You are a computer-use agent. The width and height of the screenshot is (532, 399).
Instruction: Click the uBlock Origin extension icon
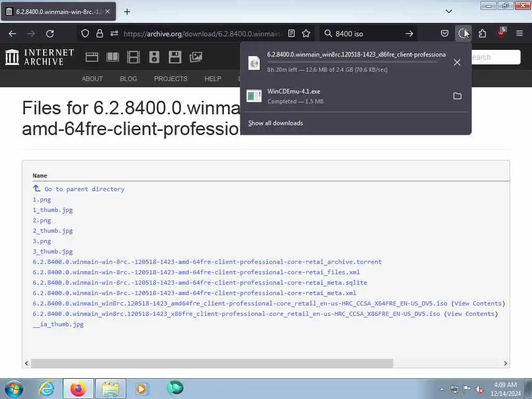click(501, 33)
